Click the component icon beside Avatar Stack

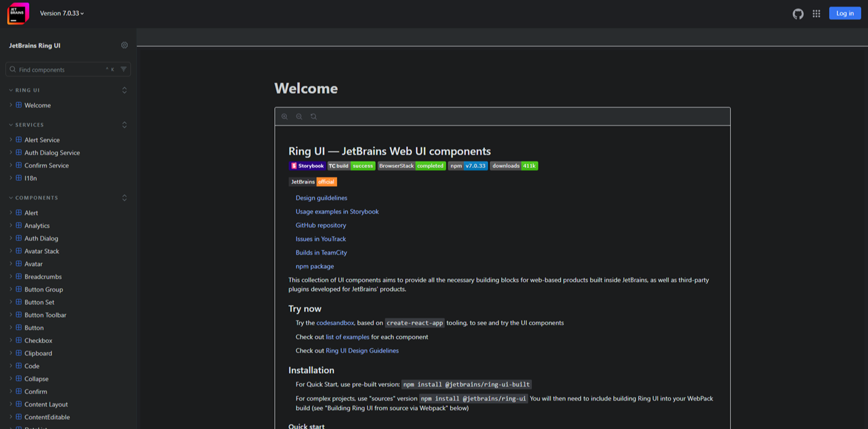click(x=19, y=251)
